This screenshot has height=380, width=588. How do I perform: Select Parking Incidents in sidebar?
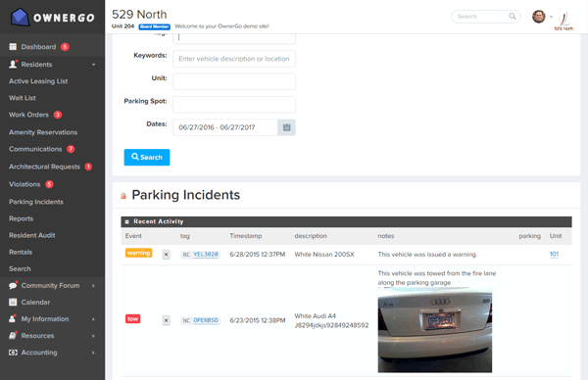coord(36,202)
